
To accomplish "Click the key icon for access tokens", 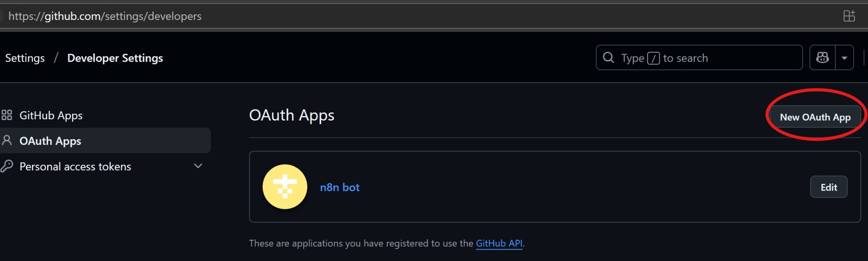I will point(7,166).
